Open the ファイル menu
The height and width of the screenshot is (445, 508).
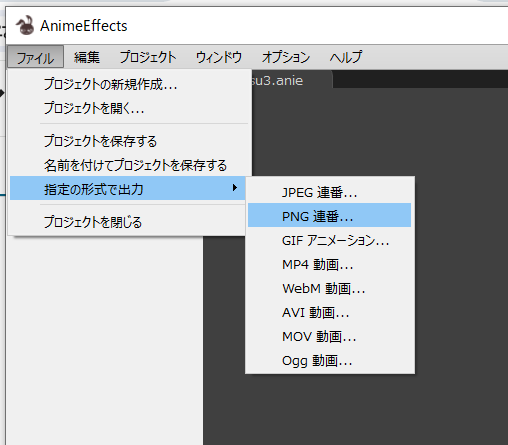[x=35, y=57]
